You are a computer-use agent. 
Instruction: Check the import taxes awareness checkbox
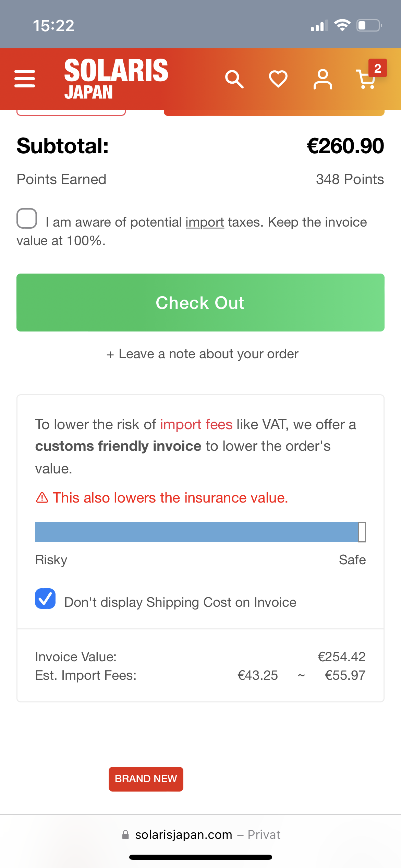(27, 218)
